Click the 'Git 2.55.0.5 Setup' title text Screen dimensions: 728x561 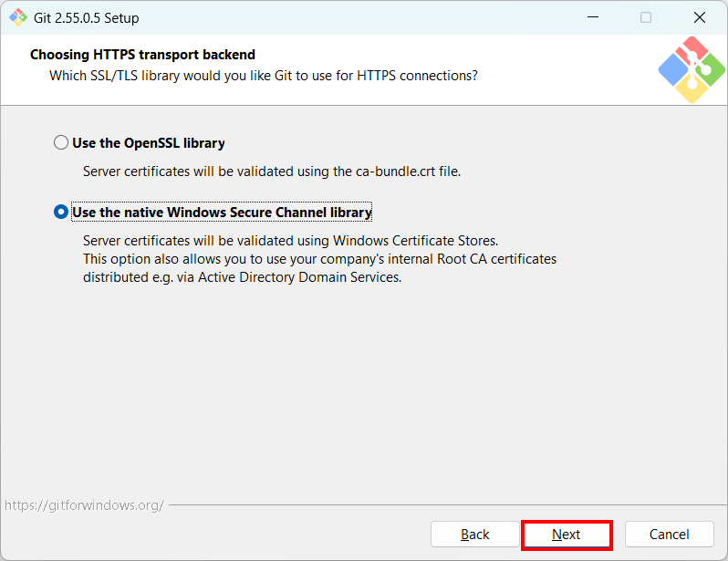tap(87, 18)
